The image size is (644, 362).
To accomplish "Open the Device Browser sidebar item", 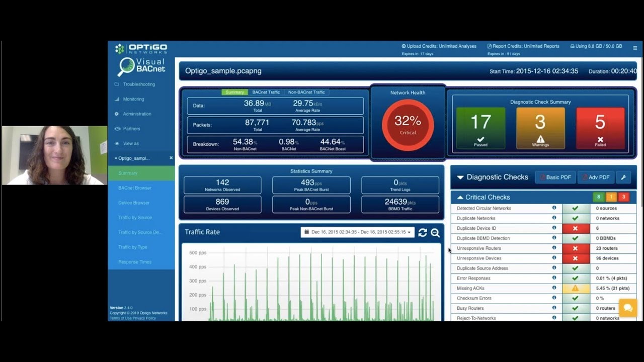I will [x=134, y=203].
